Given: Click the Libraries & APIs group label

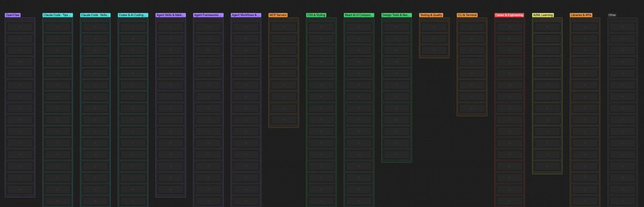Looking at the screenshot, I should coord(581,15).
